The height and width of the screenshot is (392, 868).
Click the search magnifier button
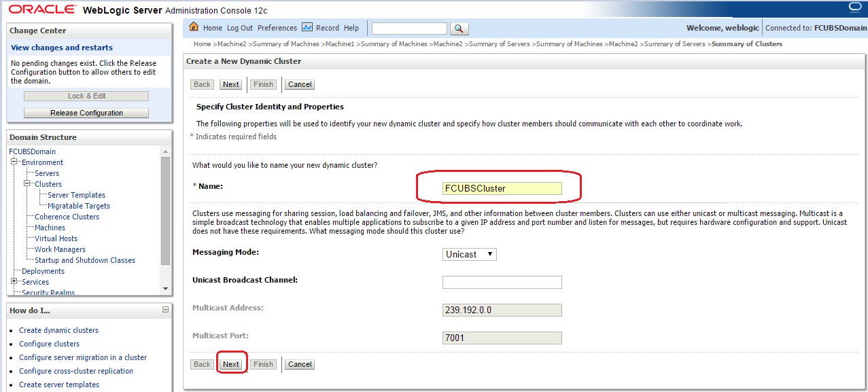click(459, 28)
